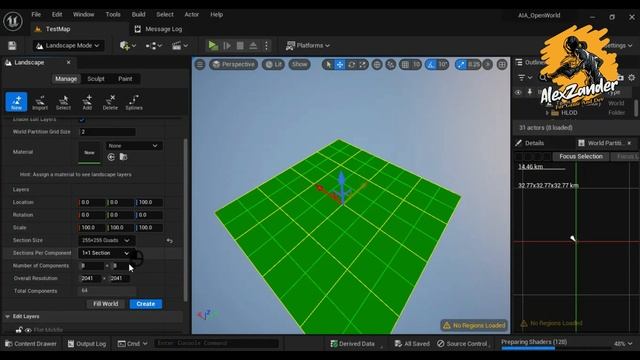Toggle surface snapping icon in viewport toolbar
640x360 pixels.
click(x=391, y=64)
